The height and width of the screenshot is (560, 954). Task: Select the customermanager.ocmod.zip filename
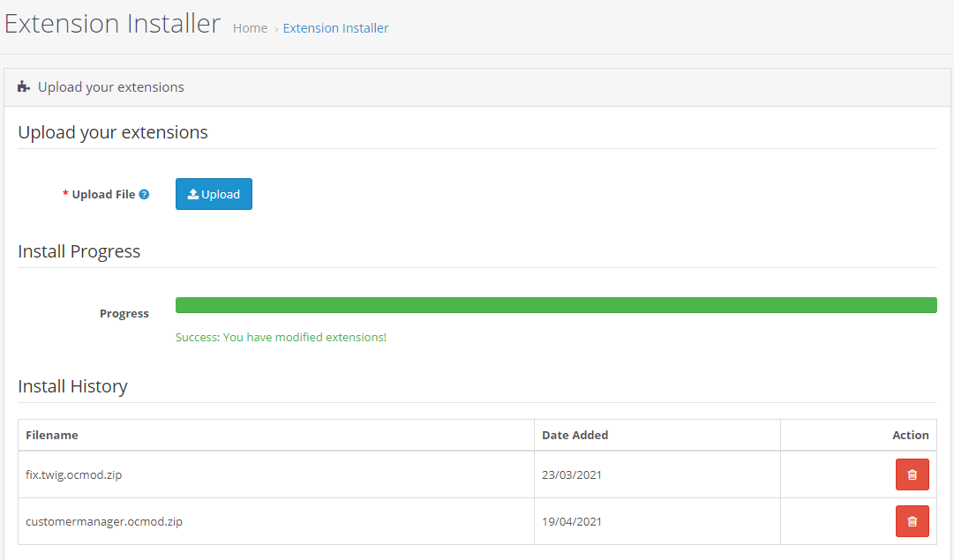[104, 522]
